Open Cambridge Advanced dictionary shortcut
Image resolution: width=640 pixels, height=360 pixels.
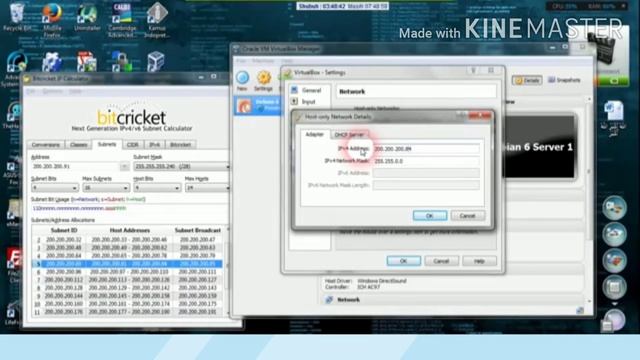(x=122, y=19)
